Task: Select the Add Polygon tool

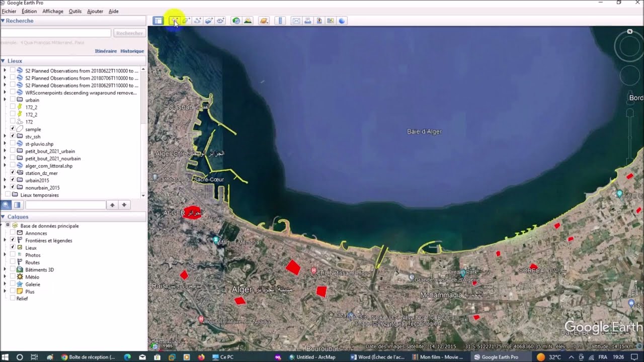Action: coord(186,21)
